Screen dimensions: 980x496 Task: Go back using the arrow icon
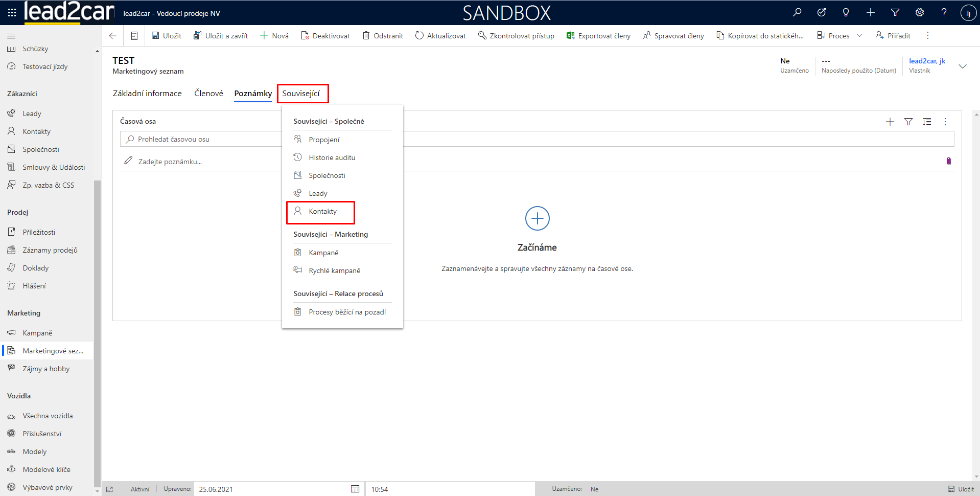point(113,36)
